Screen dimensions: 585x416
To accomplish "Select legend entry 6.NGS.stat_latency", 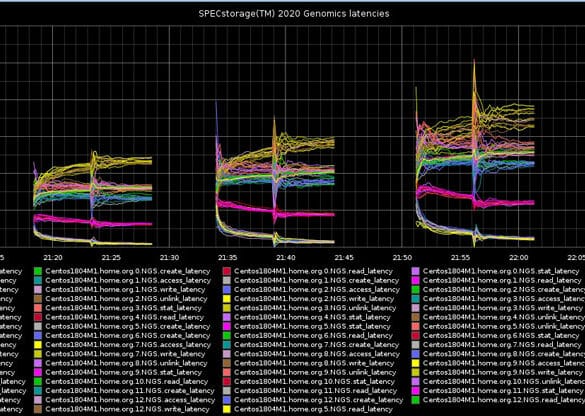I will coord(501,335).
